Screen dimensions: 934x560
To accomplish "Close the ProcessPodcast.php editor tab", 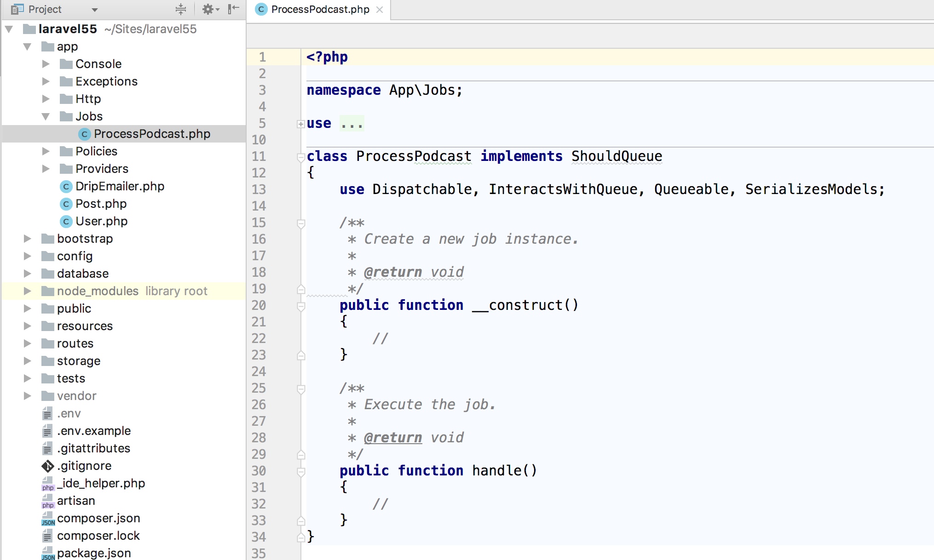I will [x=380, y=9].
